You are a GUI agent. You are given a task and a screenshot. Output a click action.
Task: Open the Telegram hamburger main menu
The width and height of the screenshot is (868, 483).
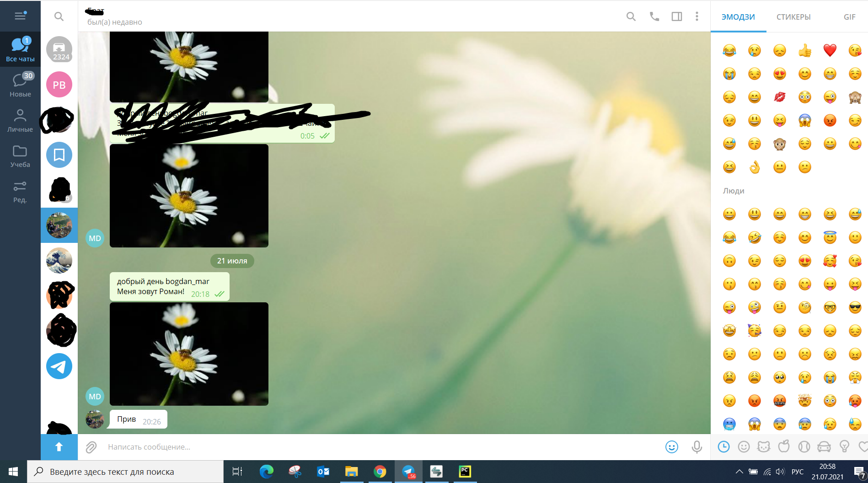pyautogui.click(x=20, y=16)
